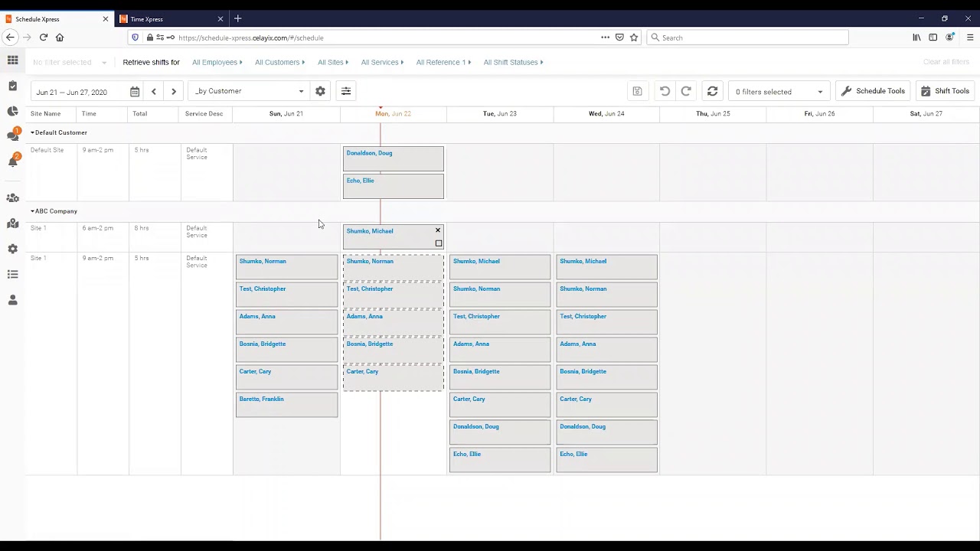Go to the previous week
Viewport: 980px width, 551px height.
coord(154,92)
